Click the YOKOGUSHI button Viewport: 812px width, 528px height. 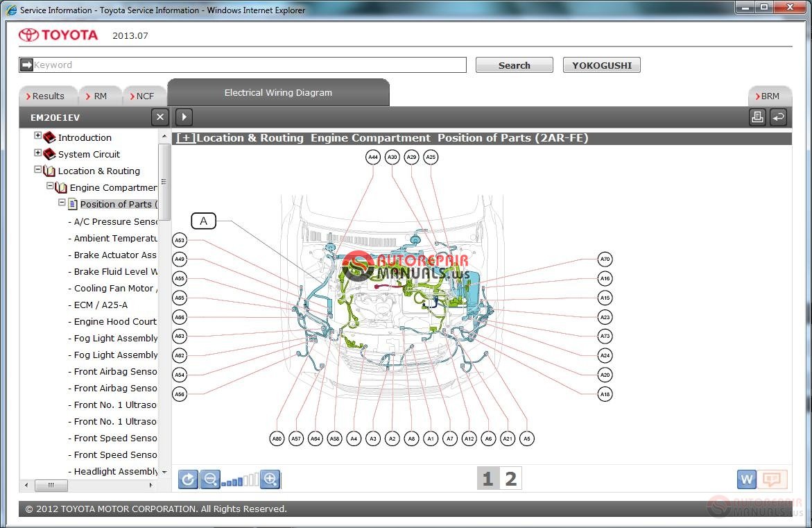[x=602, y=65]
